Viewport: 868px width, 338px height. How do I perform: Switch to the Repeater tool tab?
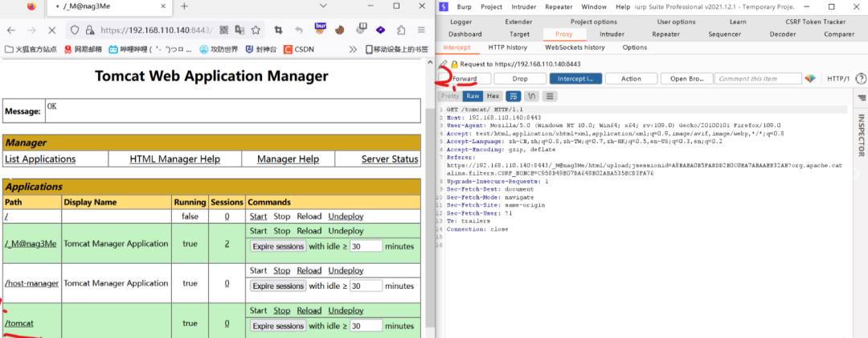coord(665,34)
